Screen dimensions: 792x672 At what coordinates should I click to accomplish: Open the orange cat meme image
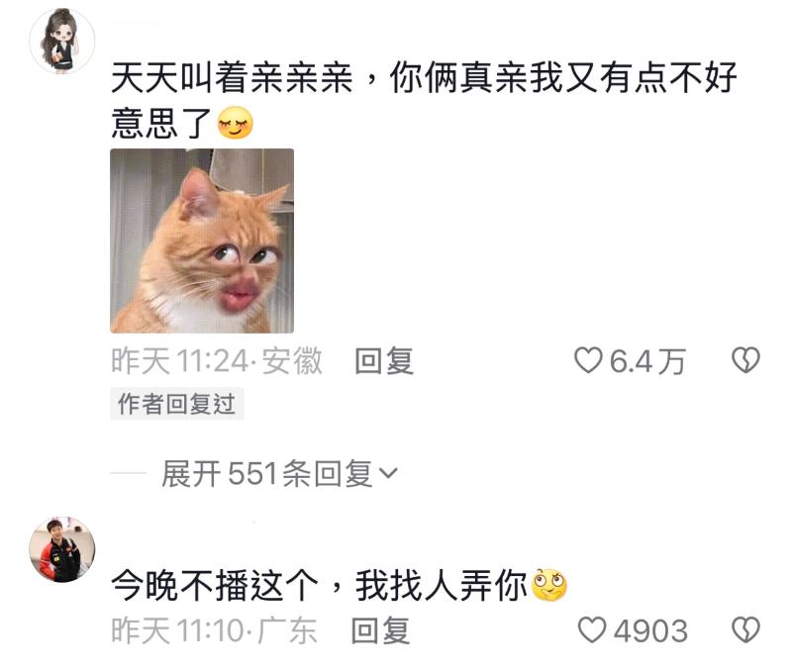pyautogui.click(x=202, y=240)
